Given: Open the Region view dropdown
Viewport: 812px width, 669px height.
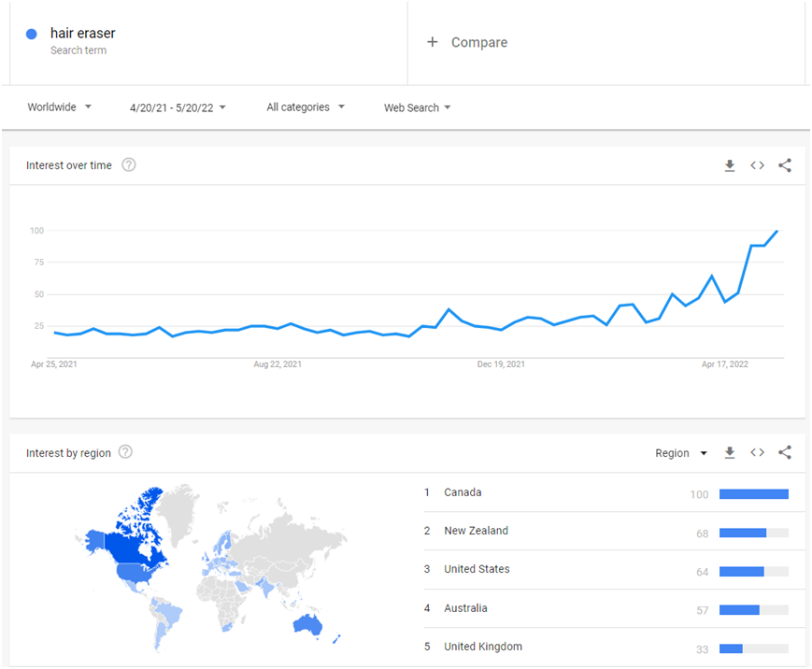Looking at the screenshot, I should point(681,453).
